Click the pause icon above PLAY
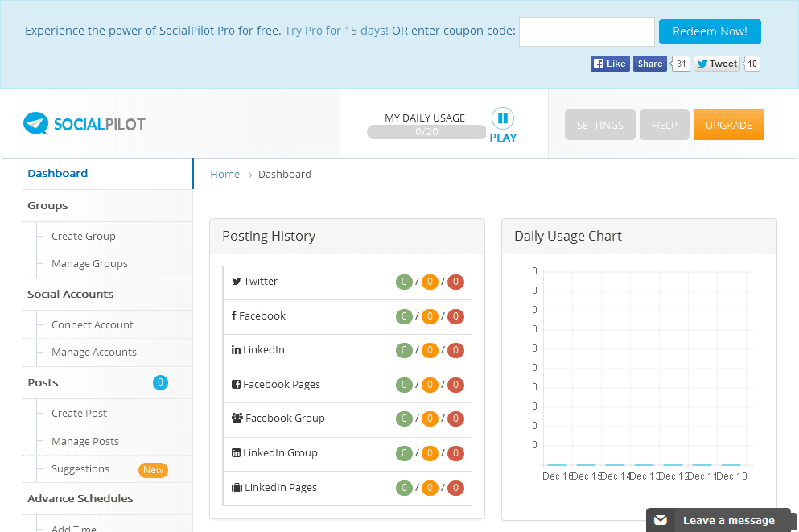This screenshot has height=532, width=799. 502,118
